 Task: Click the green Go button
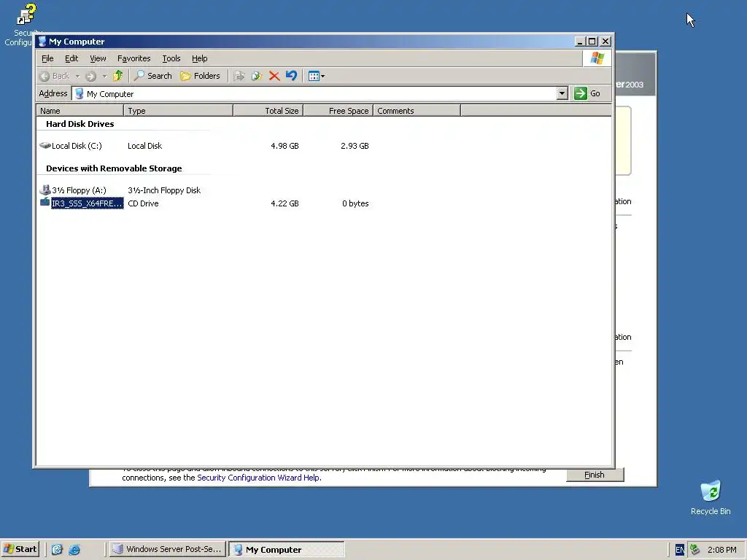coord(587,93)
